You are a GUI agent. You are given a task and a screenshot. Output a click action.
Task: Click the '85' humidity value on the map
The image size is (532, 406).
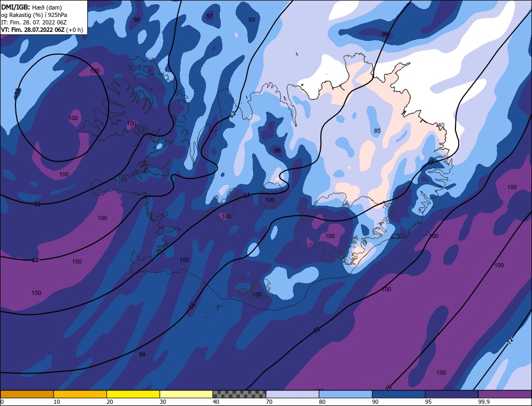(377, 131)
